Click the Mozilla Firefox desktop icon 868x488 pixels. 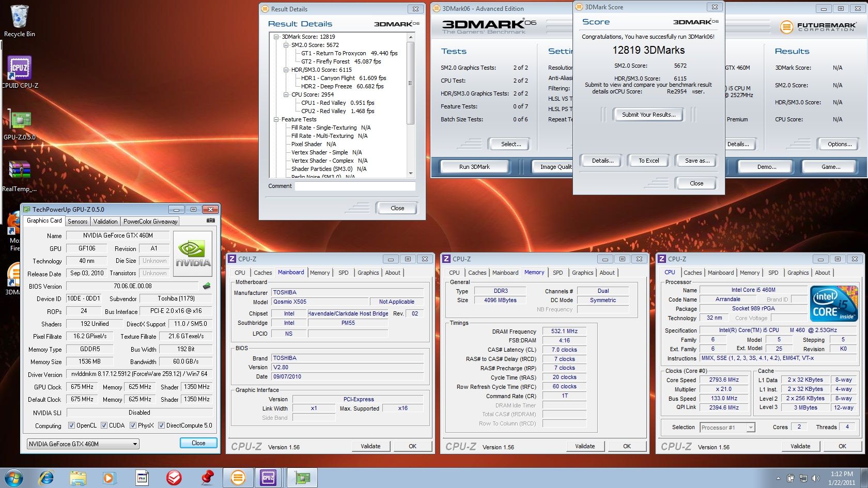(x=14, y=231)
